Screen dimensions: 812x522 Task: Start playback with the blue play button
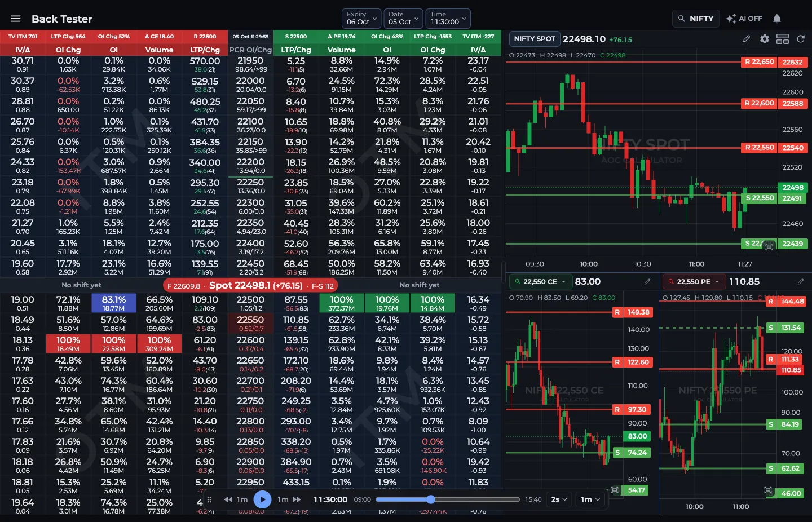(262, 499)
